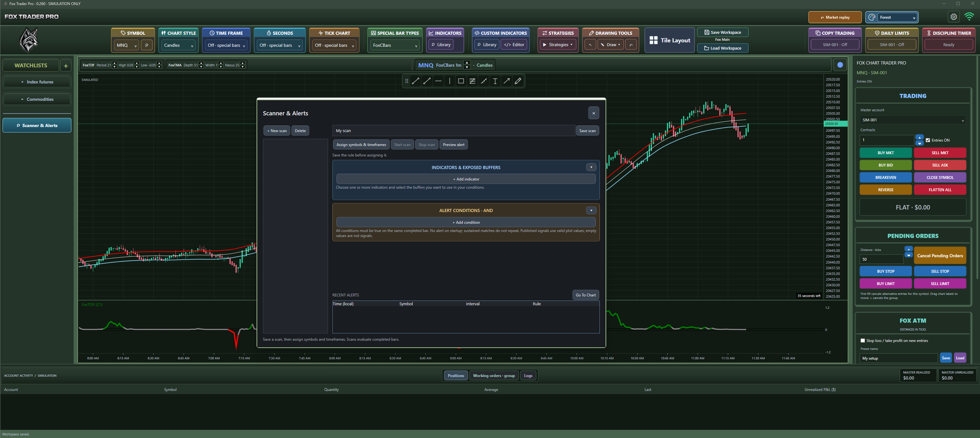The height and width of the screenshot is (438, 980).
Task: Collapse the Indicators & Exposed Buffers section
Action: [591, 167]
